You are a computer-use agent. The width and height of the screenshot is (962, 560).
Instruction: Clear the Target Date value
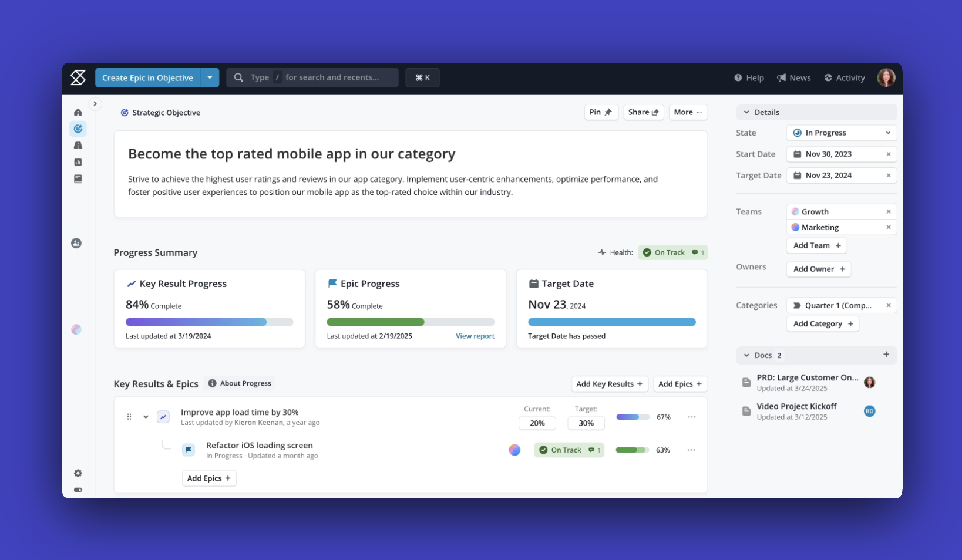pyautogui.click(x=888, y=175)
